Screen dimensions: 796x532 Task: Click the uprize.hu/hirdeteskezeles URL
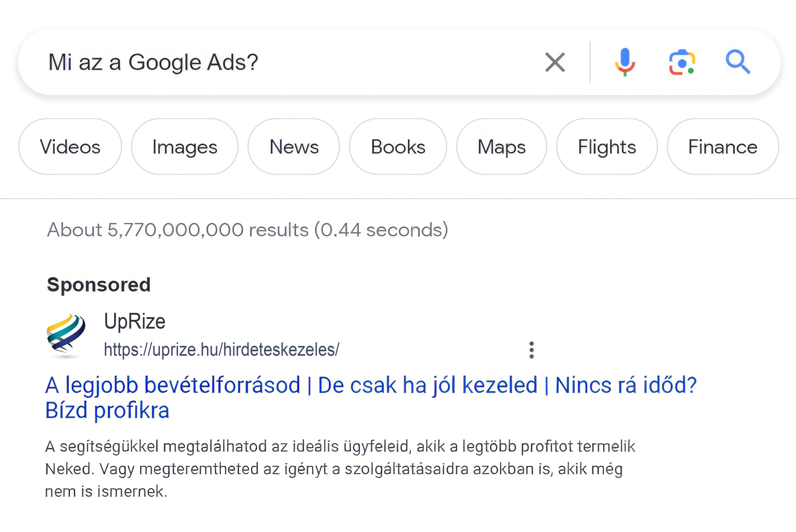[x=221, y=350]
